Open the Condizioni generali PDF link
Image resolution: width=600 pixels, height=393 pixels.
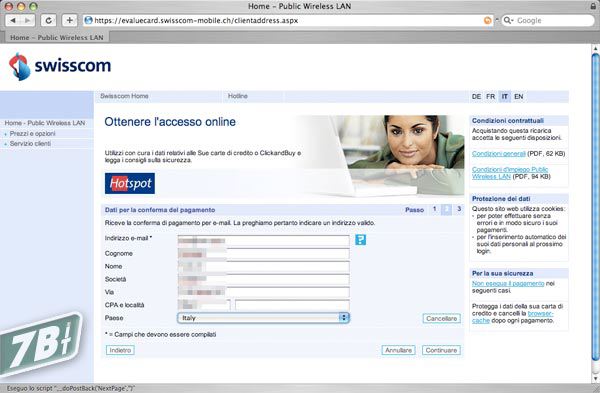(x=499, y=153)
